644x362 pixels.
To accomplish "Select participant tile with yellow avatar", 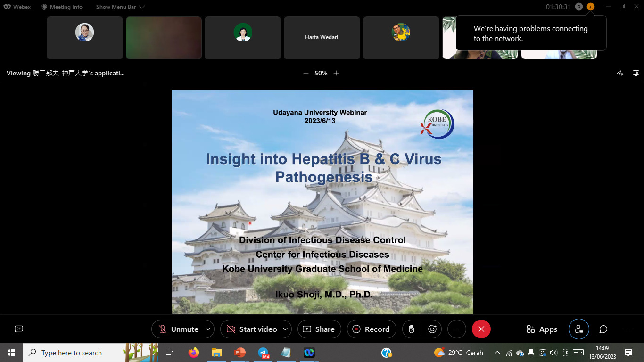I will coord(401,38).
